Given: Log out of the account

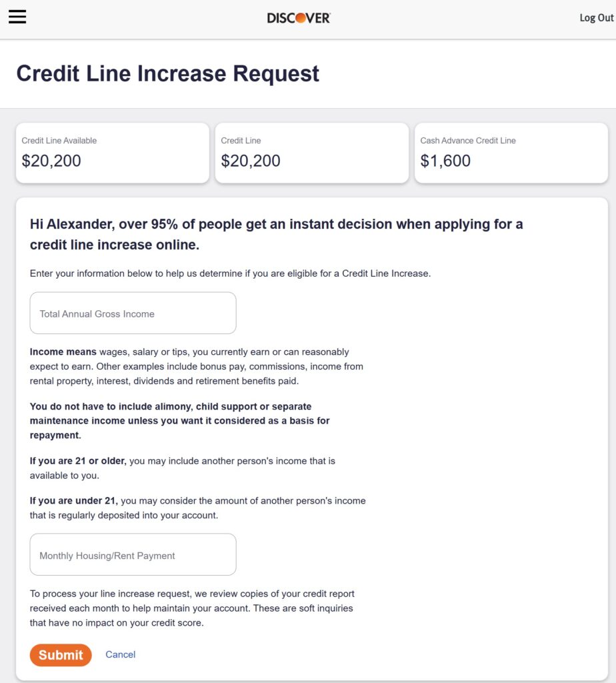Looking at the screenshot, I should click(596, 18).
